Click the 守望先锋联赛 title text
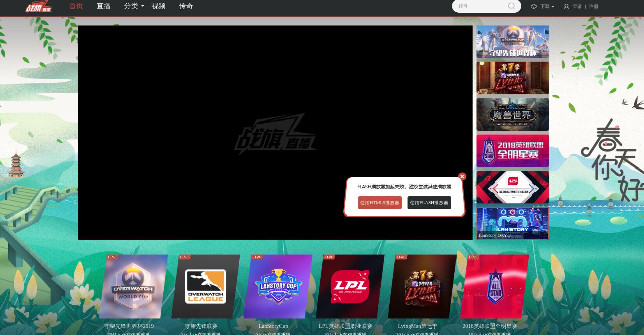 pyautogui.click(x=201, y=326)
